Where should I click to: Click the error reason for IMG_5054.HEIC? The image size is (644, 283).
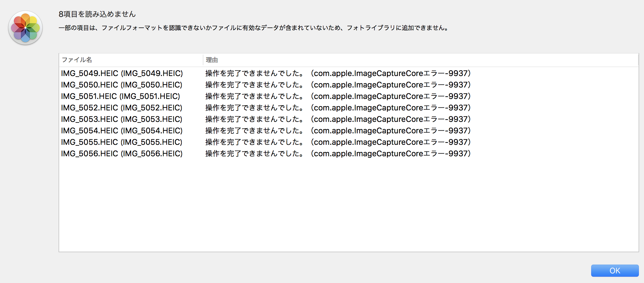click(x=338, y=131)
